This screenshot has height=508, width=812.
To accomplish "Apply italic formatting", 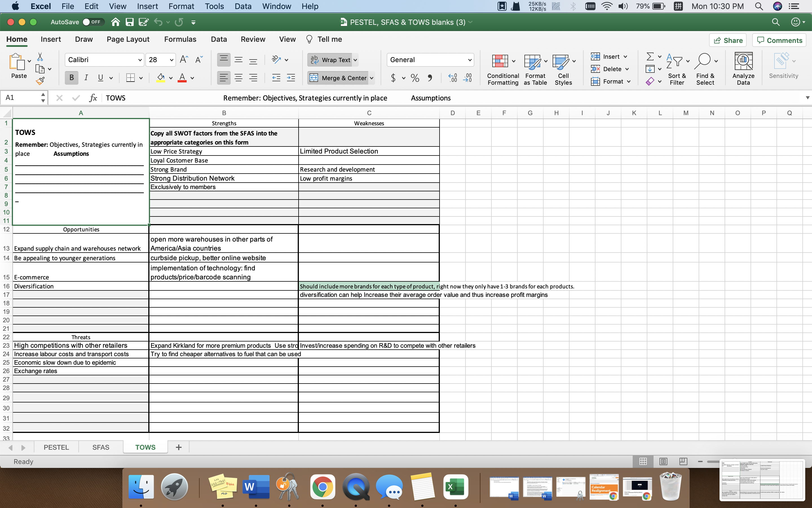I will pos(86,78).
